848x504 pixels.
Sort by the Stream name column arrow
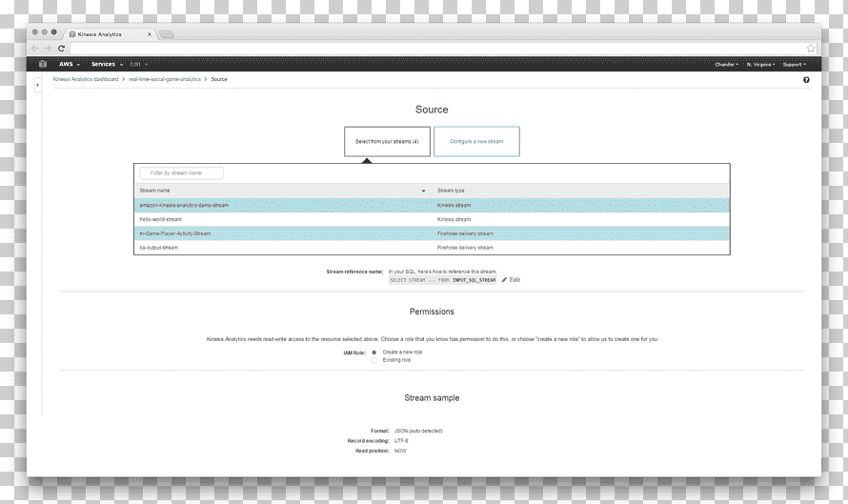click(x=423, y=191)
